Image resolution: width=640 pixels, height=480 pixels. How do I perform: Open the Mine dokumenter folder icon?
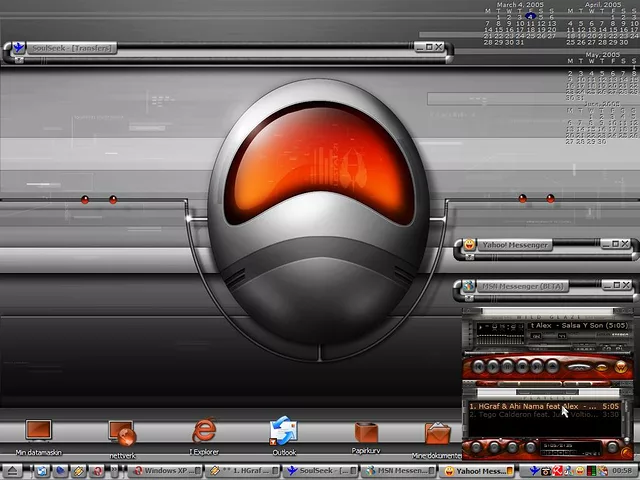437,433
